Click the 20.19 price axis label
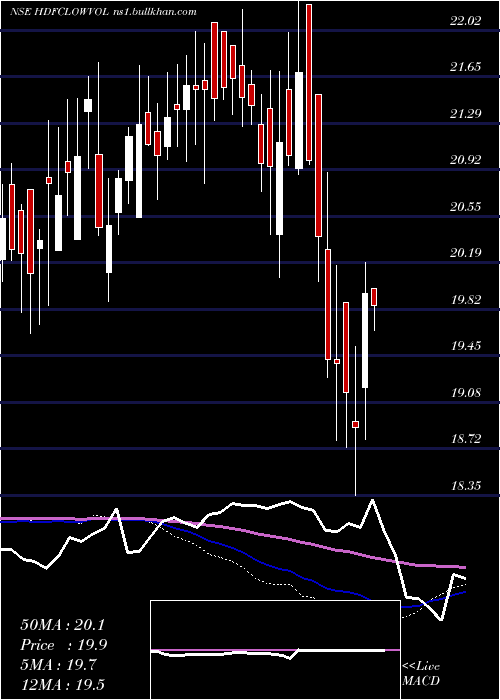 [465, 253]
